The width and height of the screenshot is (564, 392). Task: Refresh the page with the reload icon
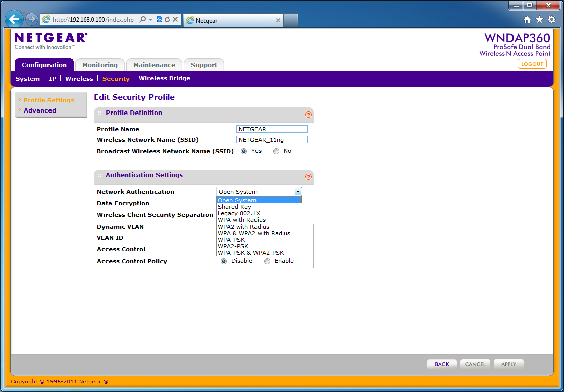point(167,19)
